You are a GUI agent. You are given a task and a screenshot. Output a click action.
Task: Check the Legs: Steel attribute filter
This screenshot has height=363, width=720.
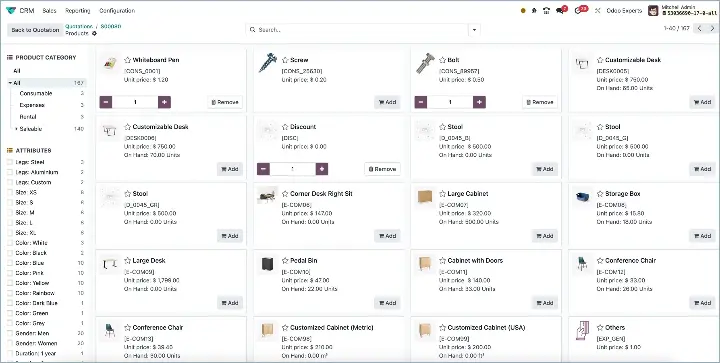click(10, 162)
